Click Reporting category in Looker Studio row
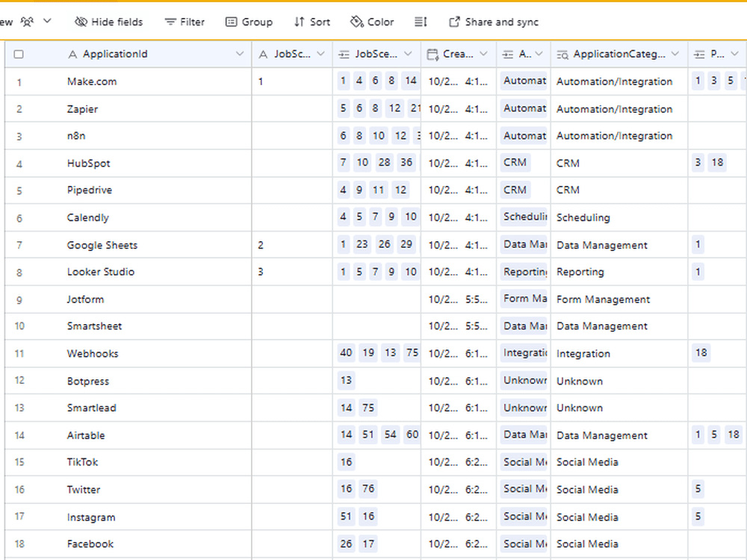747x560 pixels. (580, 272)
